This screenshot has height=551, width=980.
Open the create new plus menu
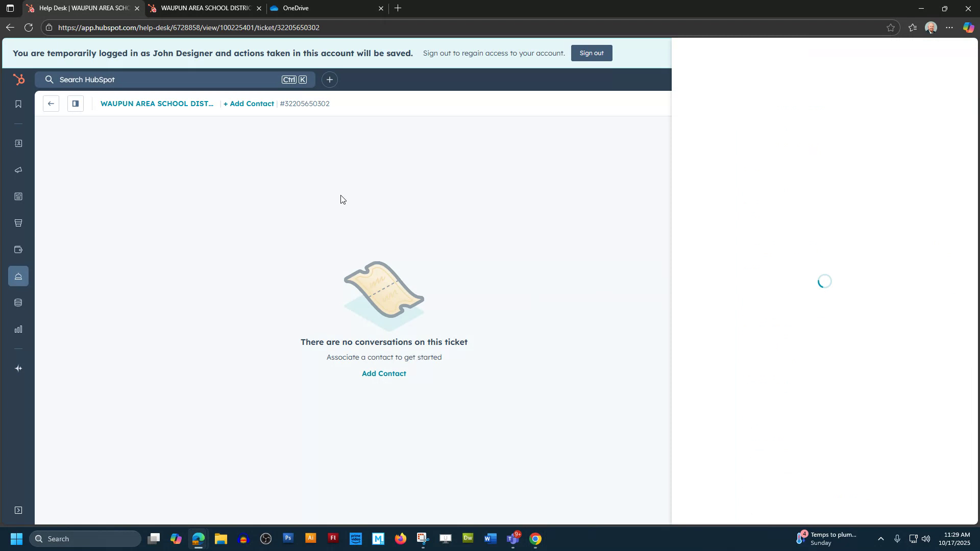[x=329, y=80]
